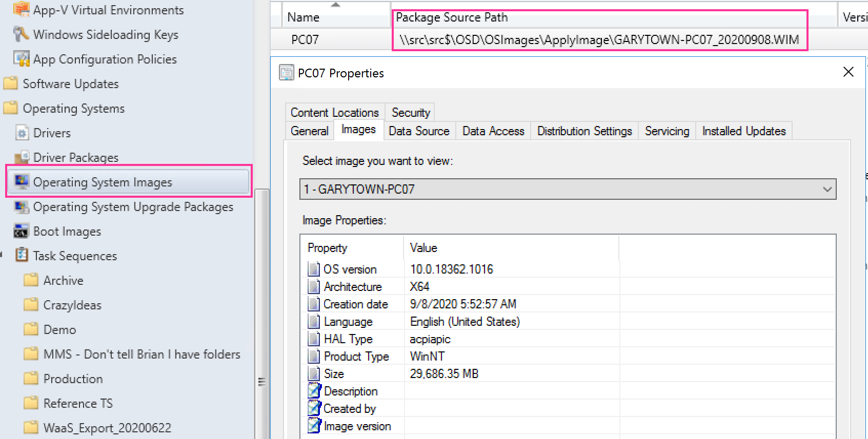Sort by Package Source Path column header

[x=451, y=17]
